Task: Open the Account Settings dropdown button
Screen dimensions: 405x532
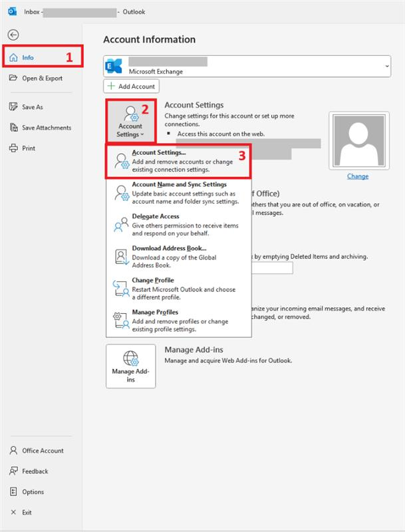Action: tap(130, 121)
